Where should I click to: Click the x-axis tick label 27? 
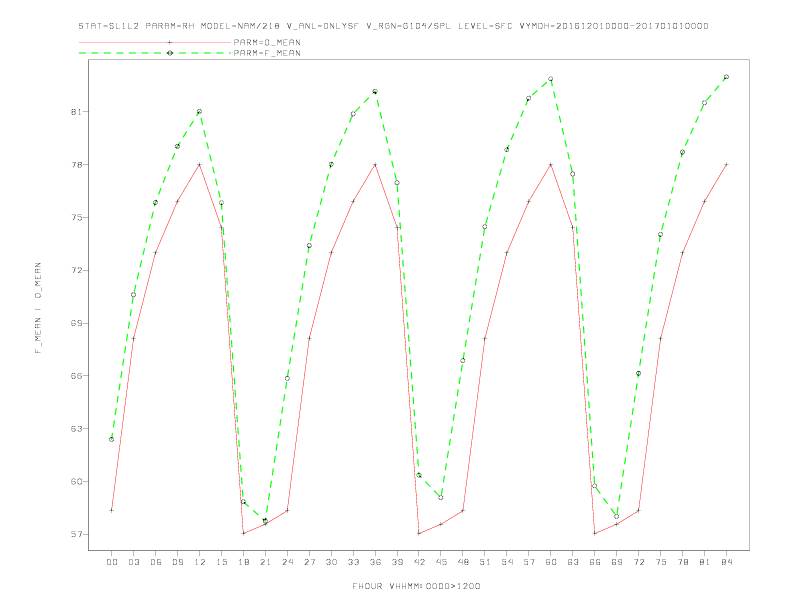pyautogui.click(x=309, y=562)
